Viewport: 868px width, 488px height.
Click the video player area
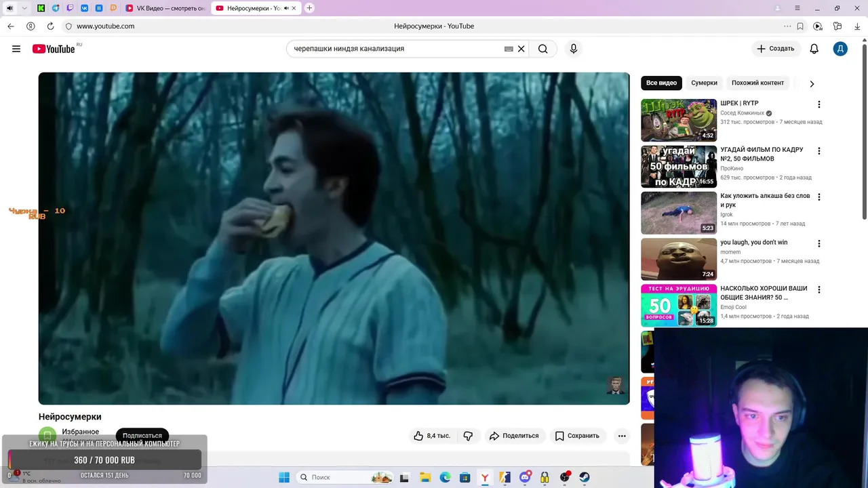coord(334,239)
